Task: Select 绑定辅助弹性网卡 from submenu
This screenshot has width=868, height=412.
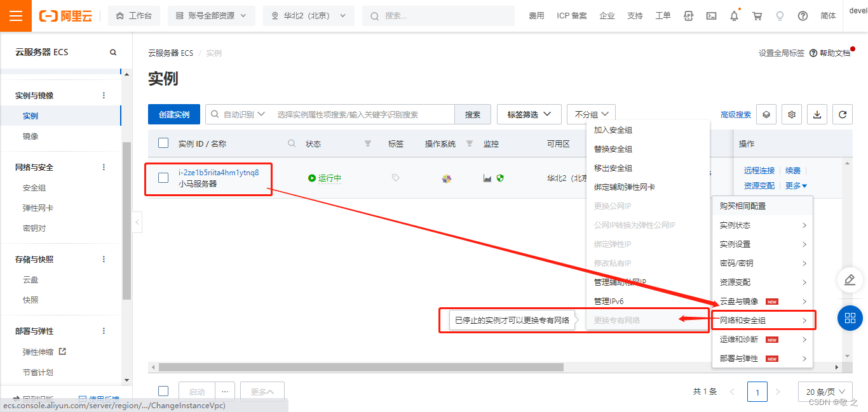Action: [x=648, y=187]
